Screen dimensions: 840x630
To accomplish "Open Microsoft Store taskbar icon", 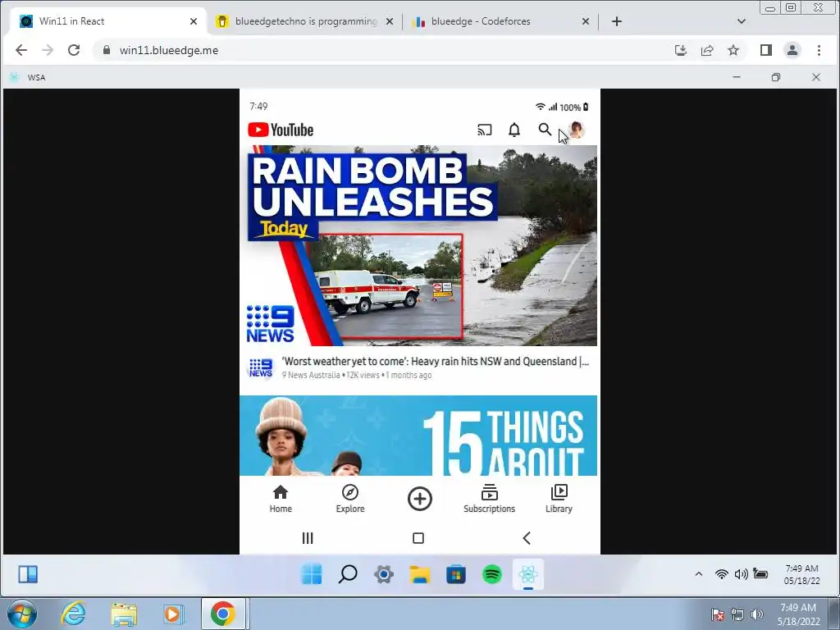I will click(456, 574).
